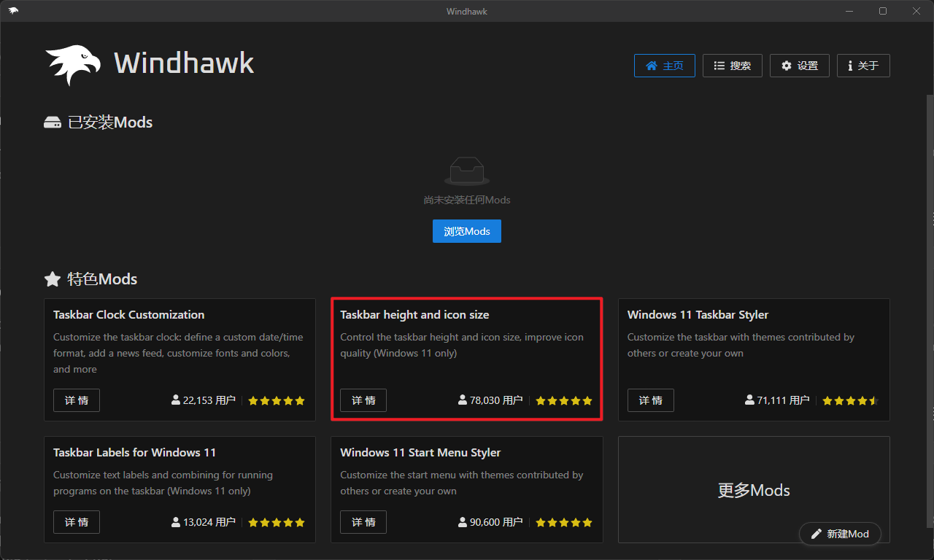934x560 pixels.
Task: Click the 更多Mods card
Action: pos(754,490)
